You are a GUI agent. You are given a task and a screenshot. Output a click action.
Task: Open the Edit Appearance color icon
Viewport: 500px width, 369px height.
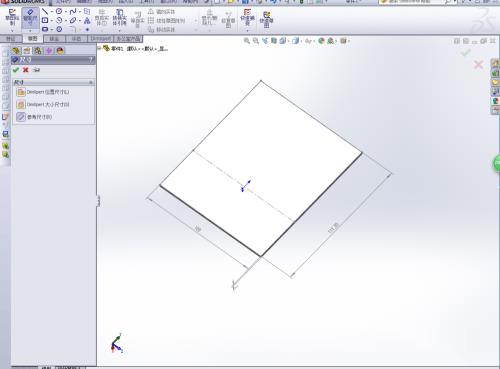point(321,41)
